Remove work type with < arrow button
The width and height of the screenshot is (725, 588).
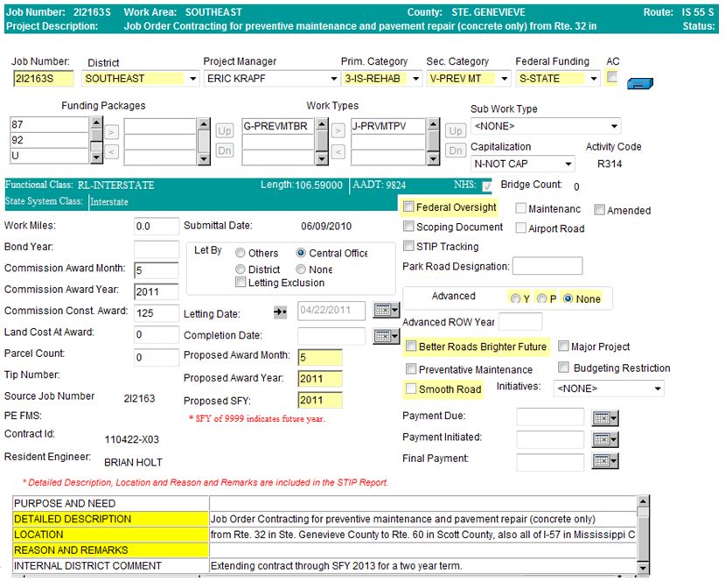coord(338,150)
